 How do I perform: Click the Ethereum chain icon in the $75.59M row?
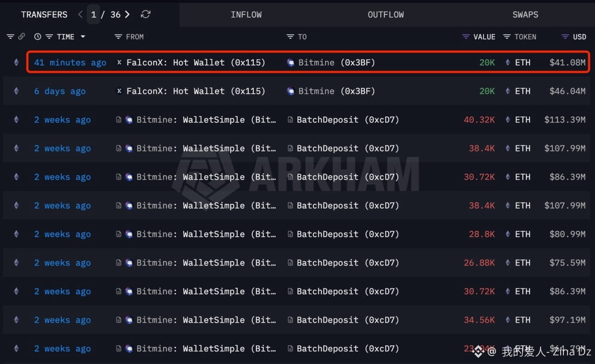click(x=16, y=263)
